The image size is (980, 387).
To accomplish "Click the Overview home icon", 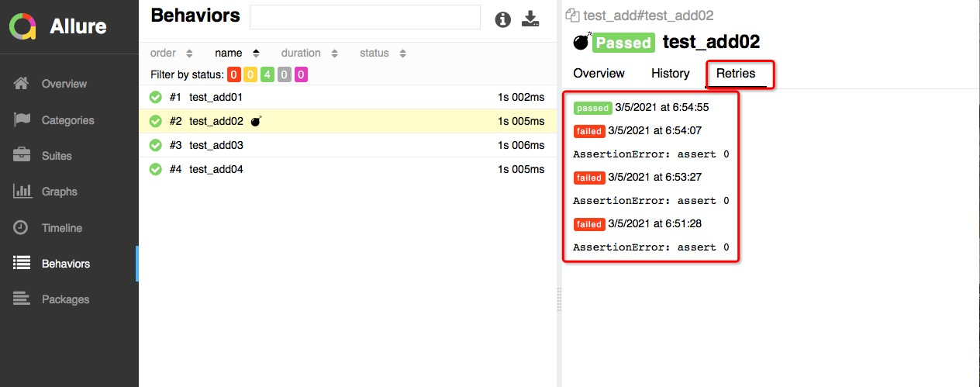I will point(22,83).
